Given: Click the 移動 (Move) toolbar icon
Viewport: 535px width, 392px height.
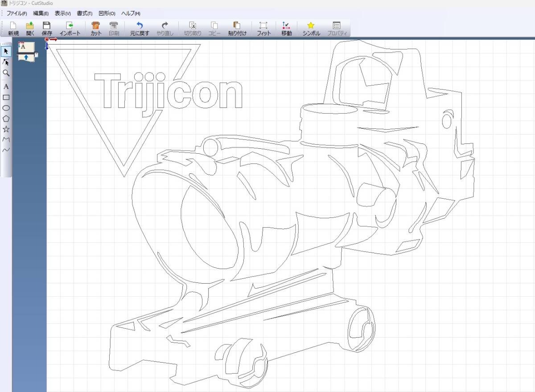Looking at the screenshot, I should pyautogui.click(x=286, y=29).
